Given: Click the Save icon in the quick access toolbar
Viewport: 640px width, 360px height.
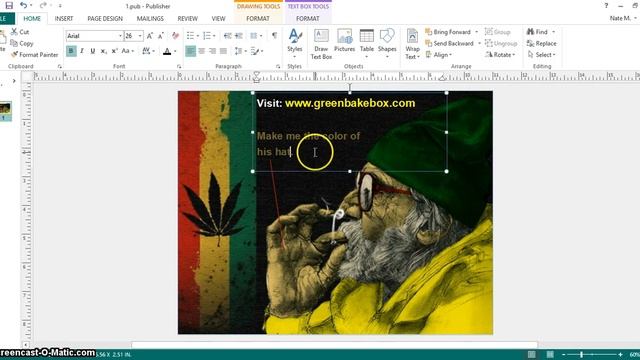Looking at the screenshot, I should [x=9, y=5].
